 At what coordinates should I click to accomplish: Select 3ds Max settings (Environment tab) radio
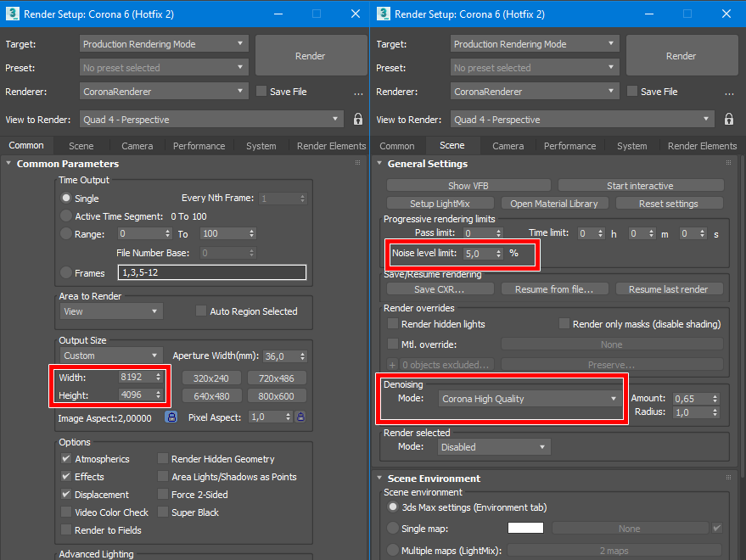tap(392, 507)
